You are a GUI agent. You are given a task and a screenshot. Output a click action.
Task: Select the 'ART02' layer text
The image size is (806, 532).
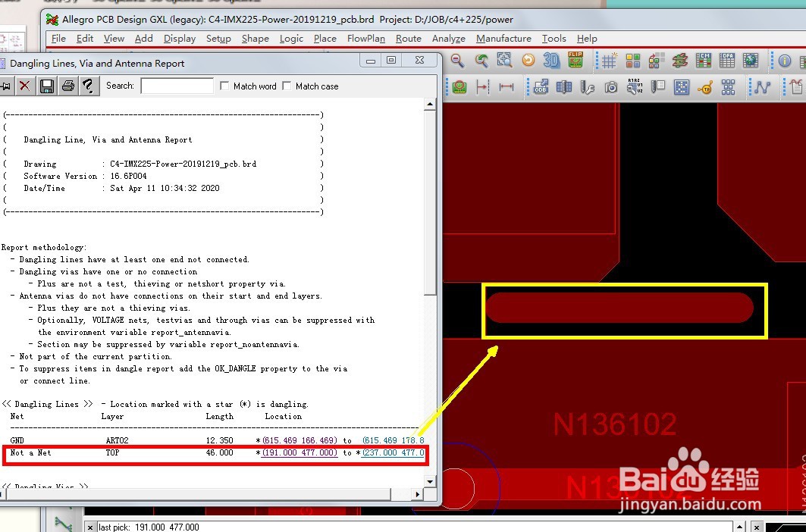[118, 440]
